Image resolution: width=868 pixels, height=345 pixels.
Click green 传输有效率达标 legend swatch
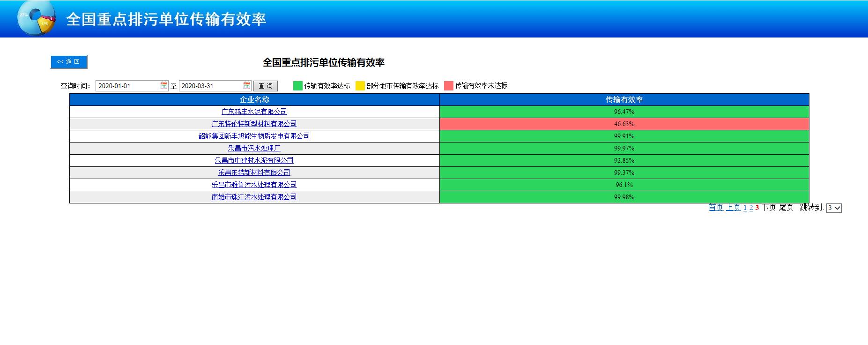[x=298, y=86]
